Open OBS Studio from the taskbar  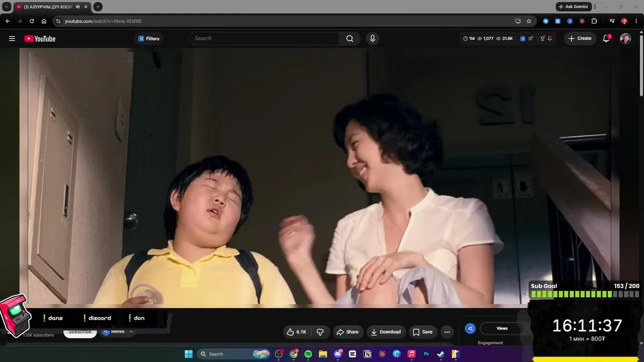pos(279,354)
